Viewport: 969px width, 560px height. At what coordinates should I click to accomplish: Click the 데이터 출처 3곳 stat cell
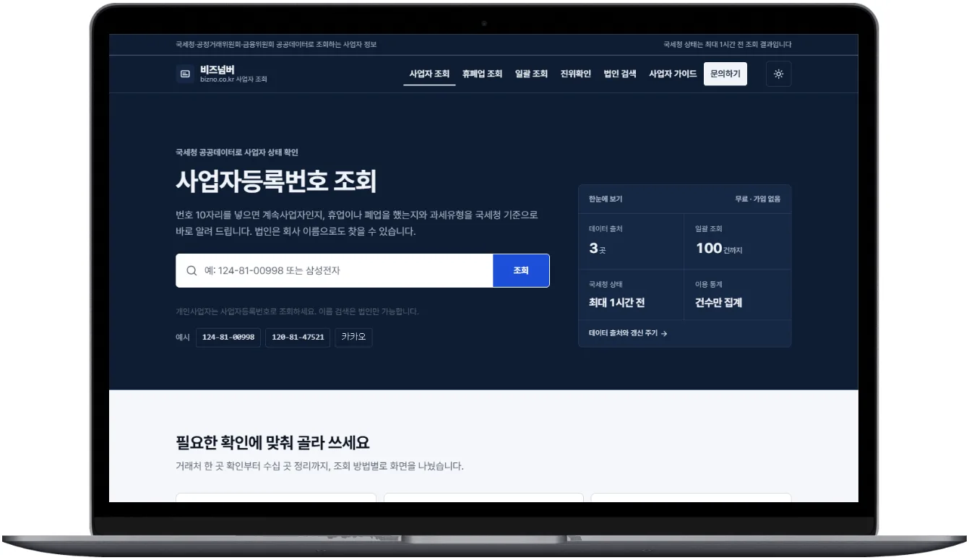coord(632,241)
